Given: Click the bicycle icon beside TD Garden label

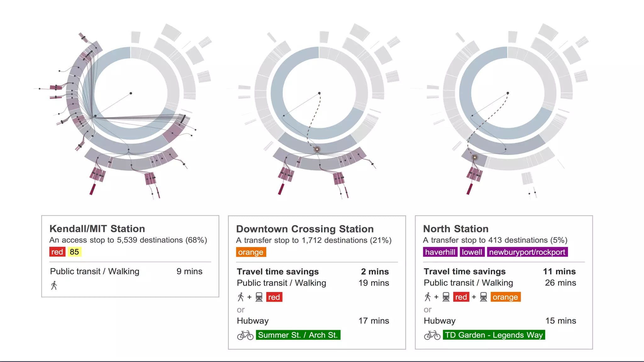Looking at the screenshot, I should pyautogui.click(x=432, y=335).
